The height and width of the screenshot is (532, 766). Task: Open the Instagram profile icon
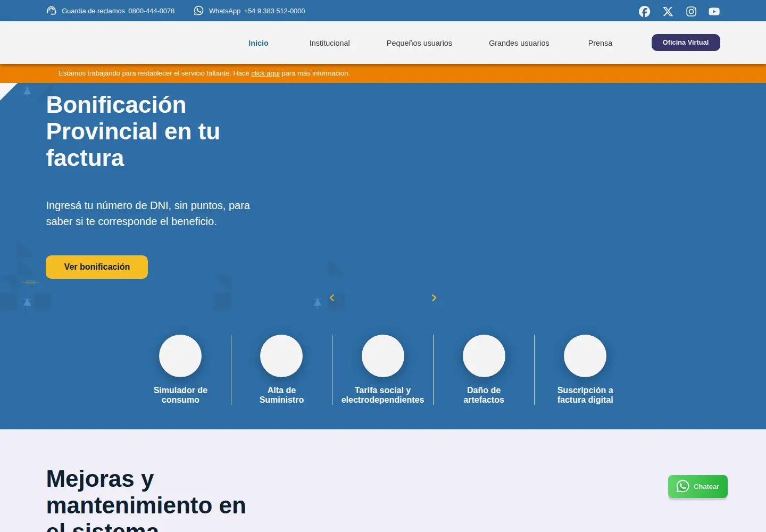(691, 11)
